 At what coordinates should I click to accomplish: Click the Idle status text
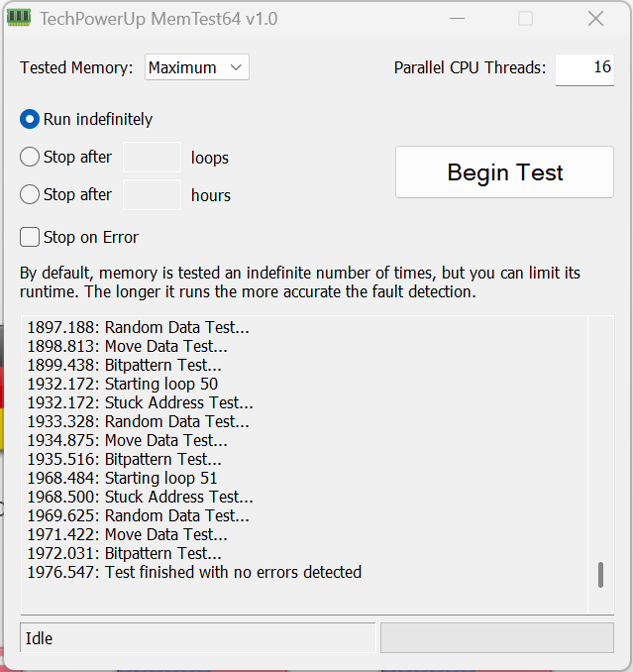click(39, 638)
